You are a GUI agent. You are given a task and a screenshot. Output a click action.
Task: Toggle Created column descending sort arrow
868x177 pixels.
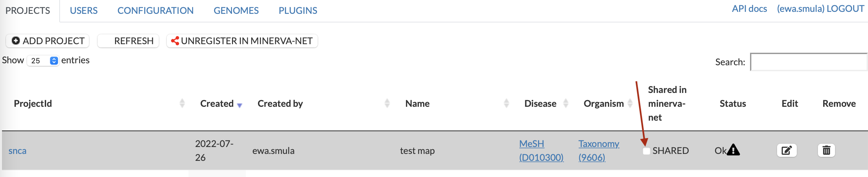240,105
